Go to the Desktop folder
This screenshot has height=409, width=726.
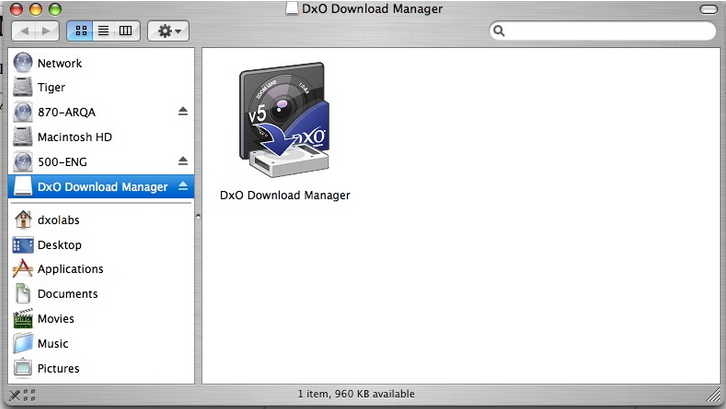(x=59, y=245)
